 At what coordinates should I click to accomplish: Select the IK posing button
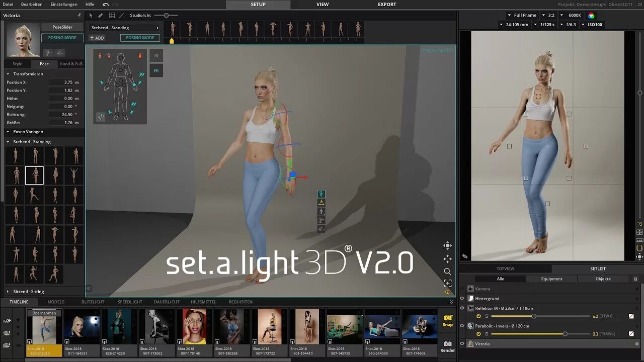tap(156, 56)
